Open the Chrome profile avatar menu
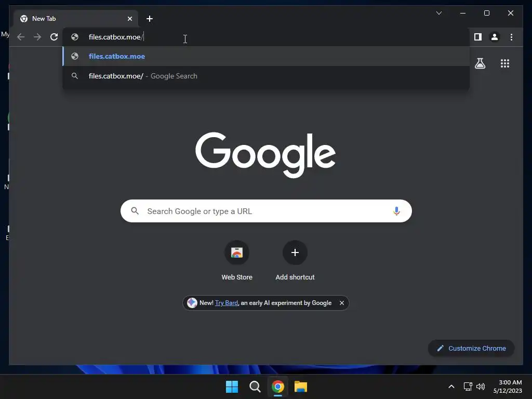532x399 pixels. [495, 37]
